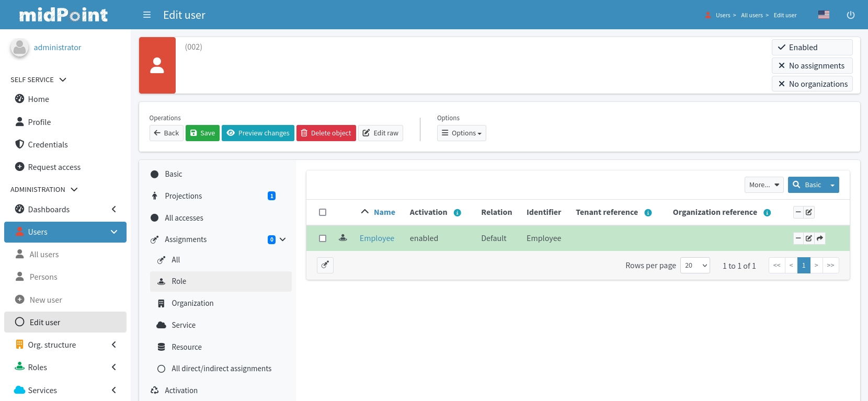
Task: Click the green Save button
Action: click(x=202, y=133)
